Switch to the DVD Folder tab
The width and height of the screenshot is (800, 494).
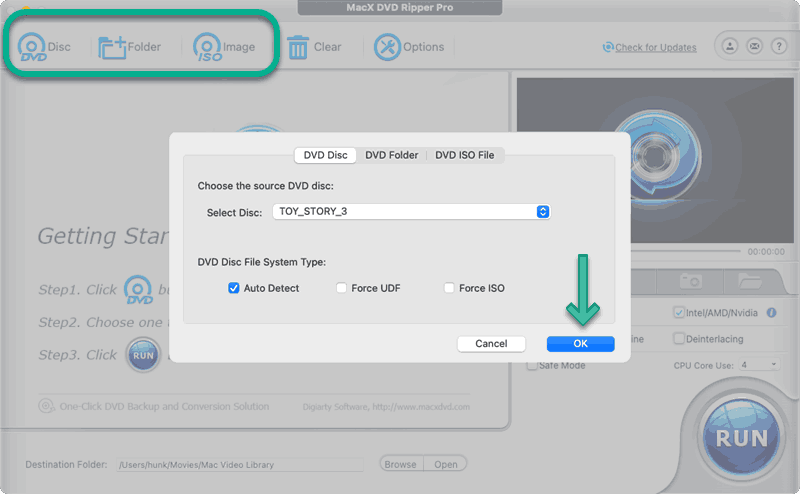[391, 155]
